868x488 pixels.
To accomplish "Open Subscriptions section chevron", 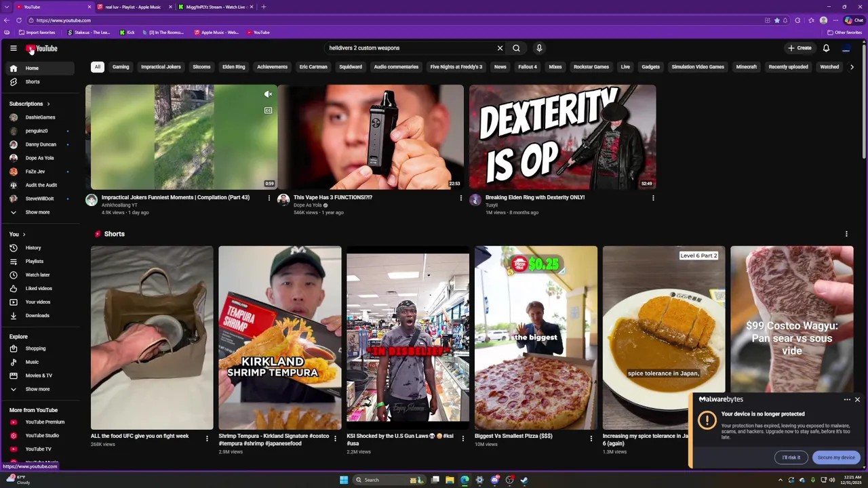I will click(48, 104).
